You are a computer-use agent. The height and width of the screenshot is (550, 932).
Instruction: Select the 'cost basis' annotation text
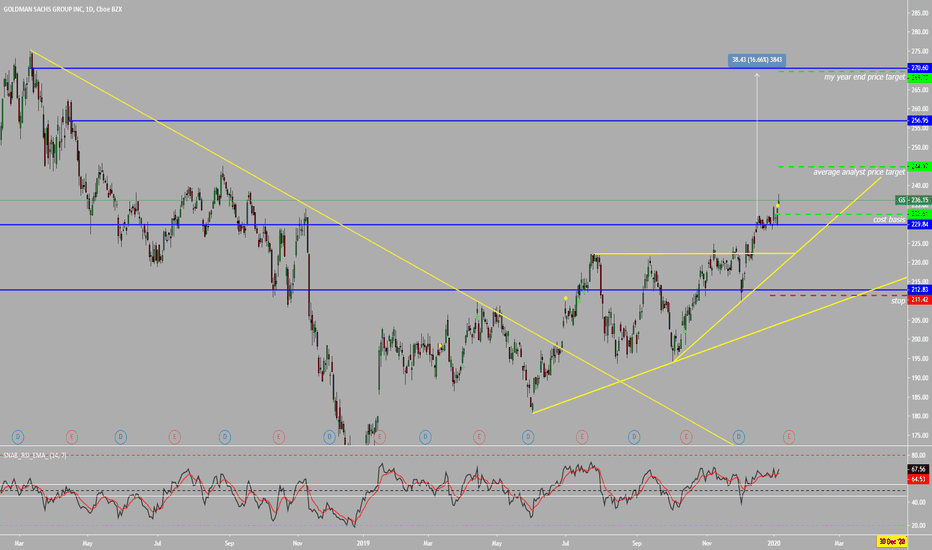(889, 220)
